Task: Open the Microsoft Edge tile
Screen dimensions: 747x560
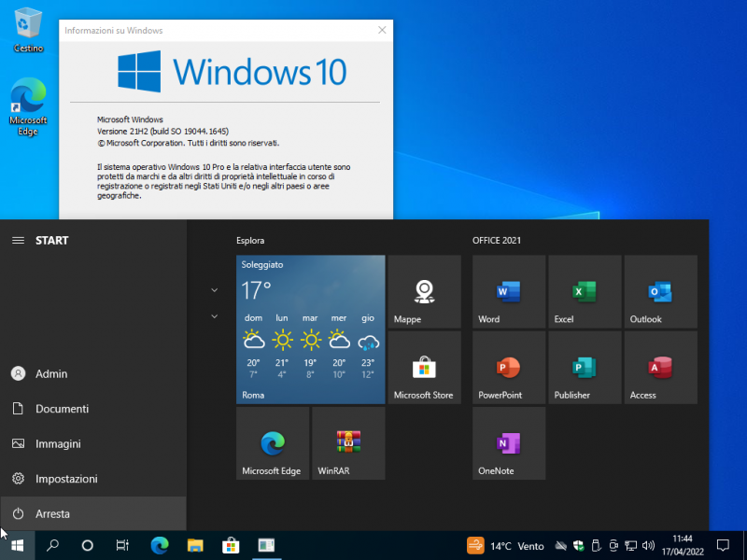Action: [x=271, y=443]
